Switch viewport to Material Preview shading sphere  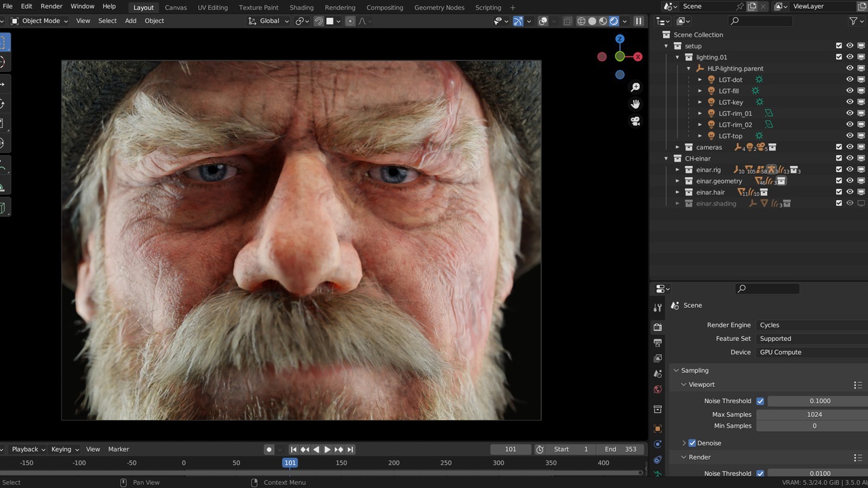click(x=602, y=21)
